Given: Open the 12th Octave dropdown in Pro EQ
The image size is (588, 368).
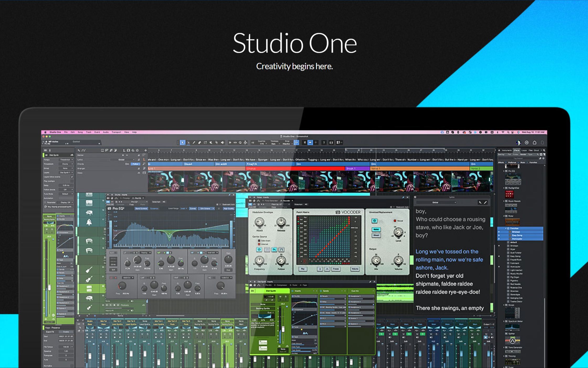Looking at the screenshot, I should click(x=207, y=209).
